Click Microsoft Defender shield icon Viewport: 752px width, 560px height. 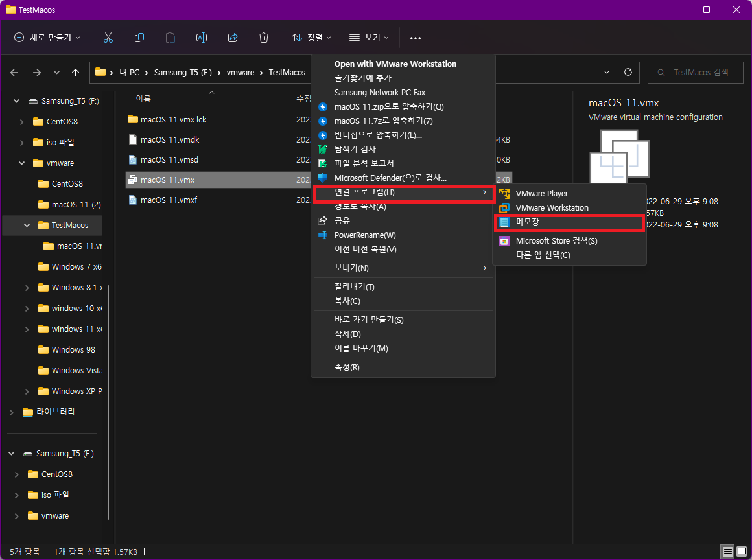coord(323,178)
